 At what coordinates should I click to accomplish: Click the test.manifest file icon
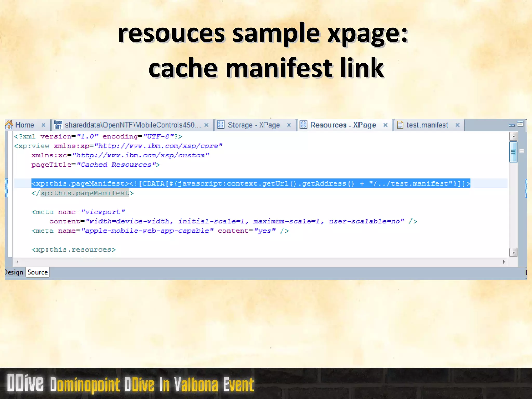coord(400,125)
